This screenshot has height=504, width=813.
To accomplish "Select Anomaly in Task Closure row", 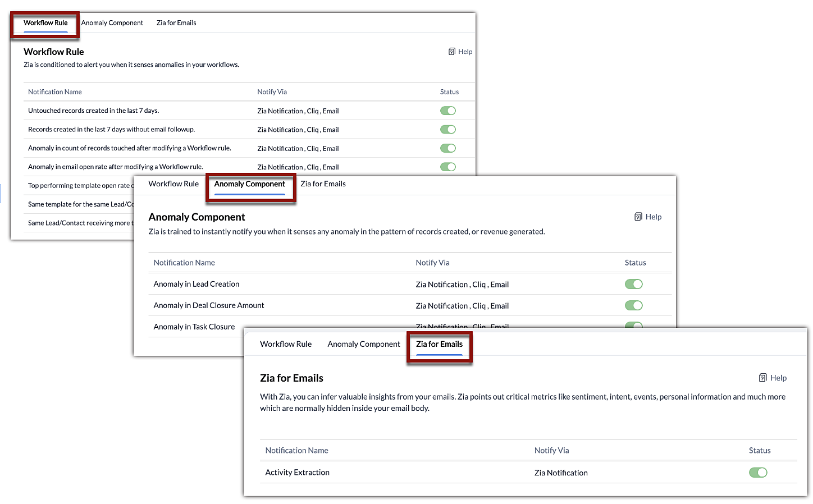I will click(x=194, y=327).
